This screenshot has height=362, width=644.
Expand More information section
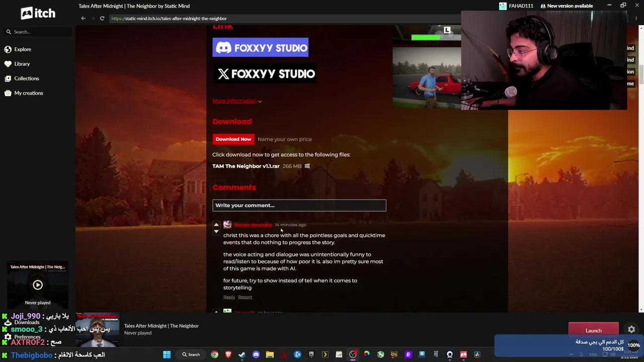tap(237, 101)
